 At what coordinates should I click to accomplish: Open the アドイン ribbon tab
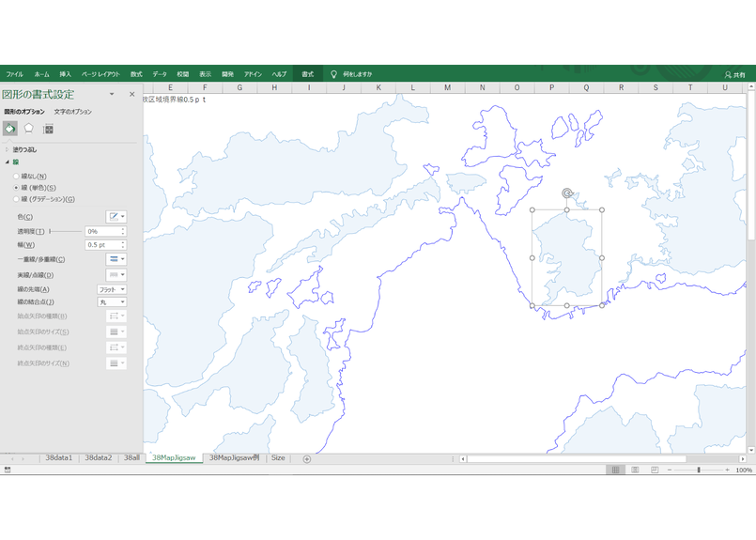[253, 74]
